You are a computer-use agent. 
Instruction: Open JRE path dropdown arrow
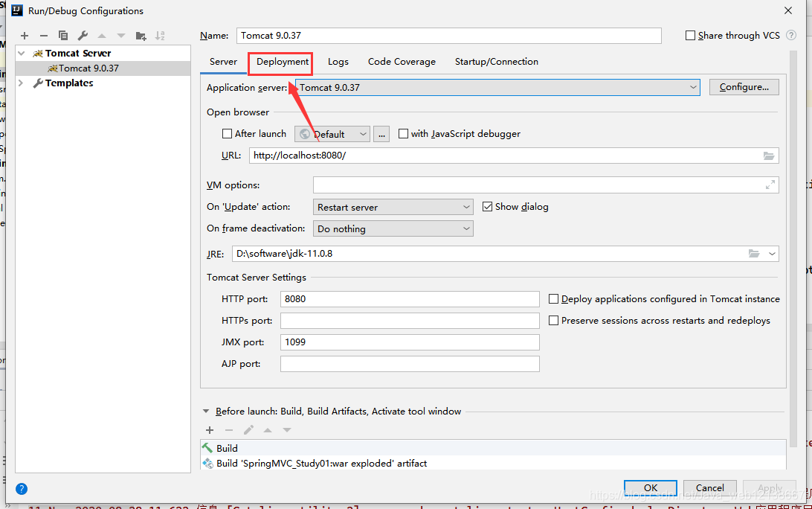coord(772,254)
